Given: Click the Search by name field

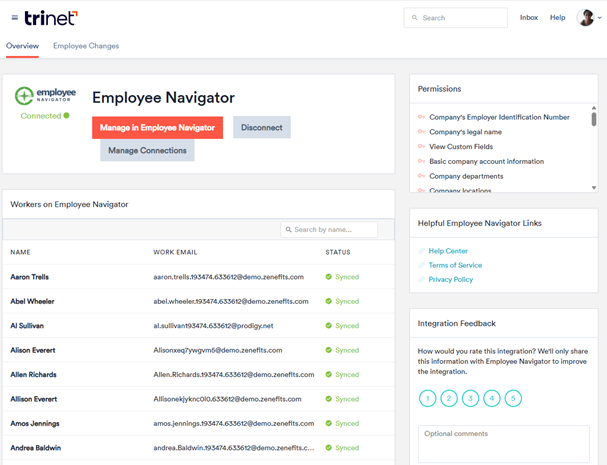Looking at the screenshot, I should 329,230.
